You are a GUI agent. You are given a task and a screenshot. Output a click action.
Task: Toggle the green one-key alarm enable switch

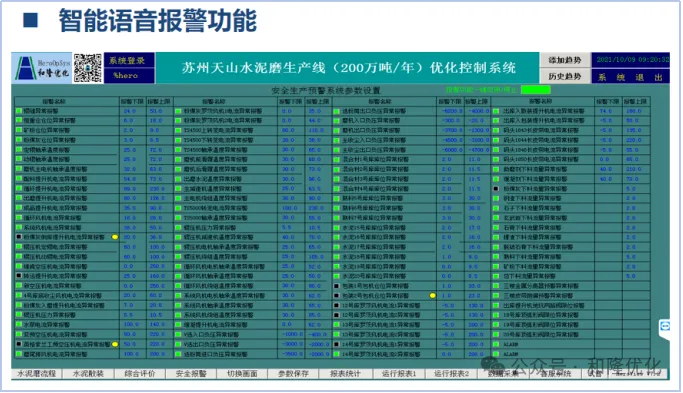(535, 90)
